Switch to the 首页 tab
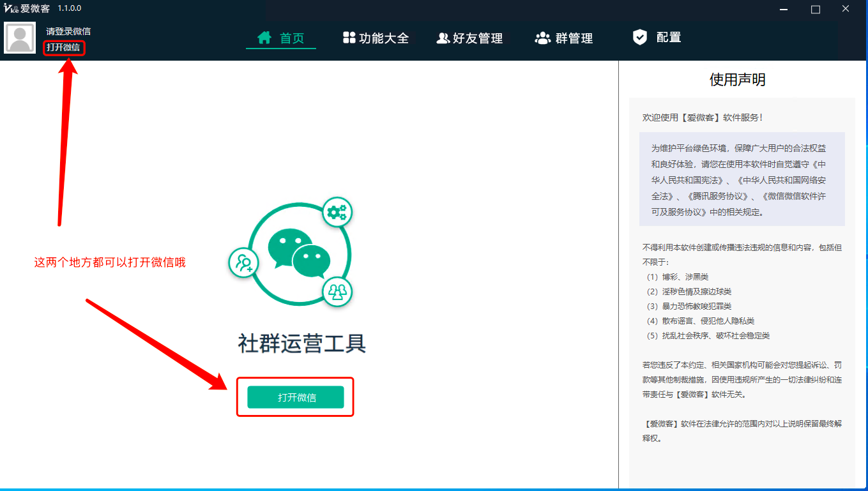868x491 pixels. pyautogui.click(x=281, y=38)
